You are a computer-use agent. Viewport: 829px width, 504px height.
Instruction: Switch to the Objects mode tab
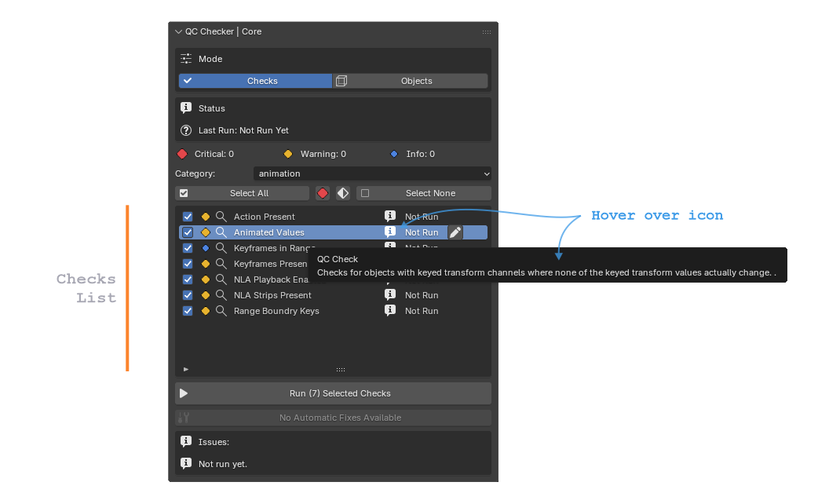click(411, 81)
